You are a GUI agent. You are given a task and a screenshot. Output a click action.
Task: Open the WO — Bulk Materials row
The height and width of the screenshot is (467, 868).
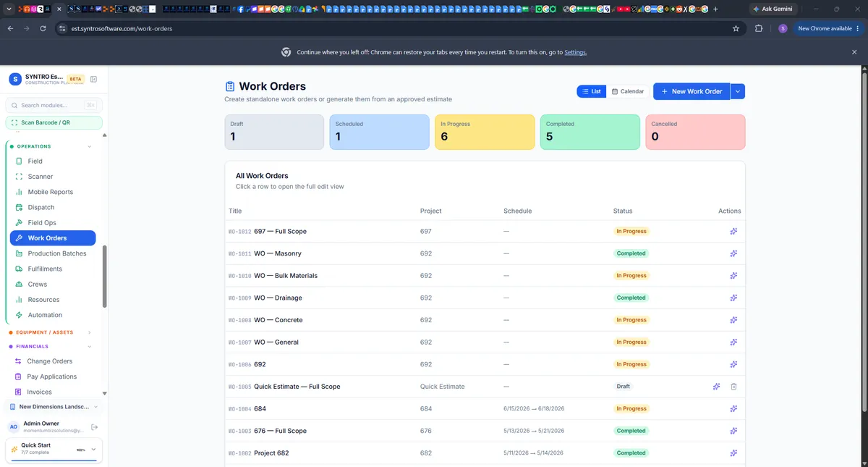[x=485, y=276]
